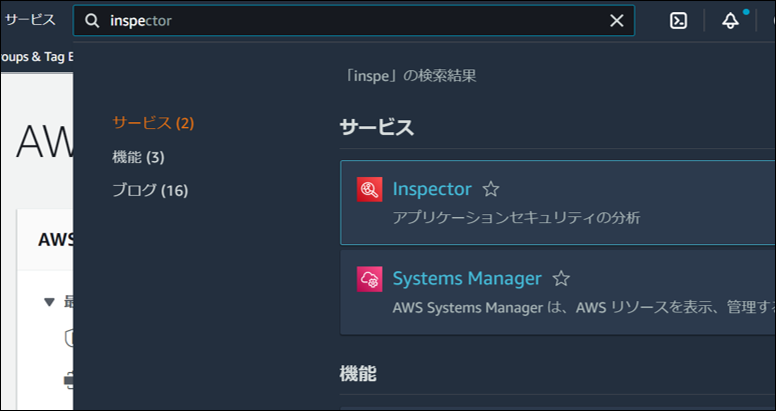
Task: Open the notifications bell
Action: click(731, 21)
